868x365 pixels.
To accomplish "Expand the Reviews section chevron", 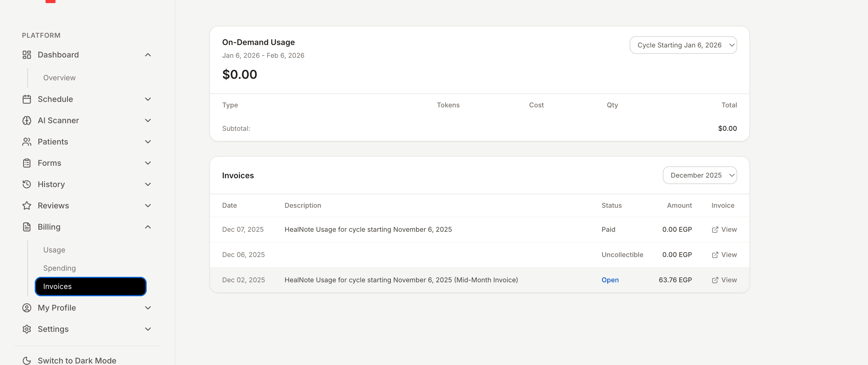I will coord(148,206).
